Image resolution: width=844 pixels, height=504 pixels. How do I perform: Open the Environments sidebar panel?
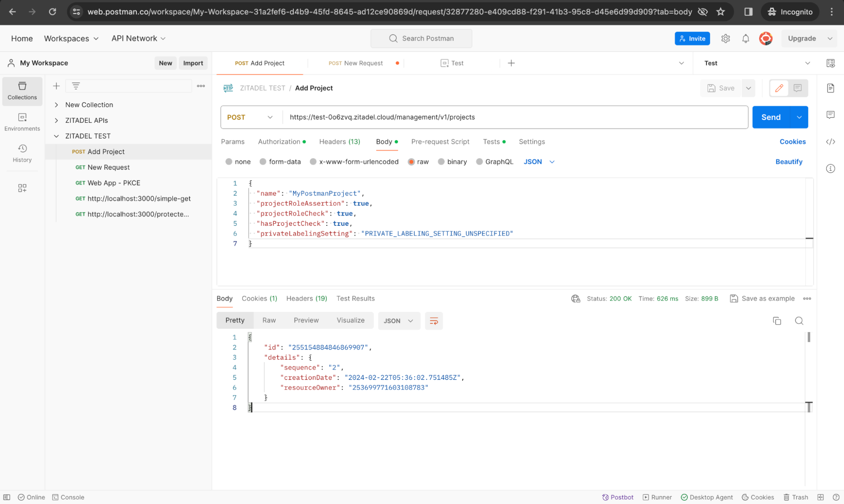[x=22, y=122]
